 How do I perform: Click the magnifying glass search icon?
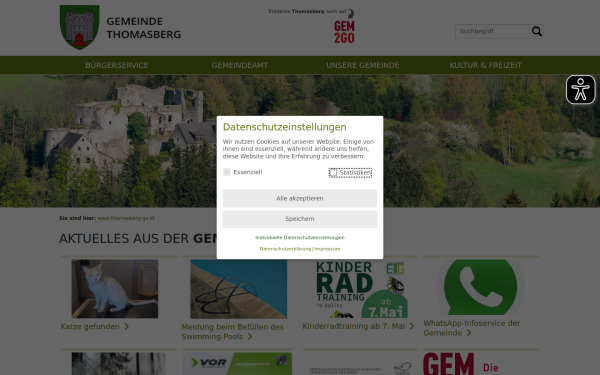pyautogui.click(x=536, y=31)
